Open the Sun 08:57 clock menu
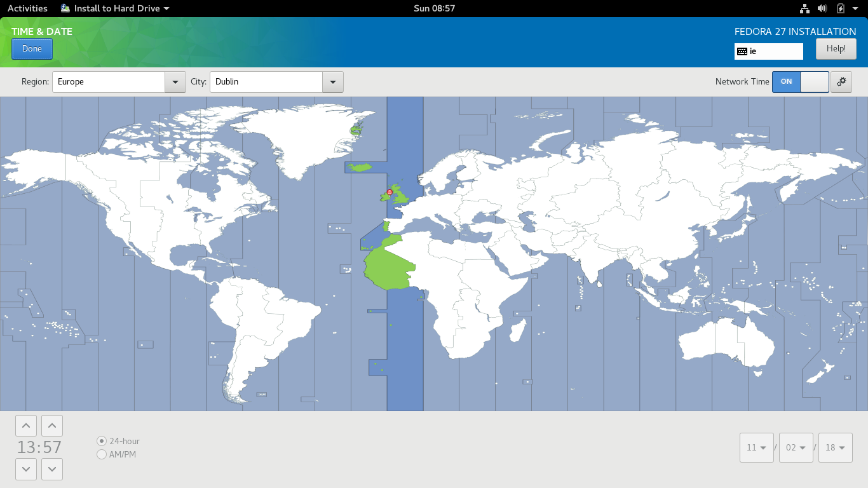Viewport: 868px width, 488px height. click(434, 8)
